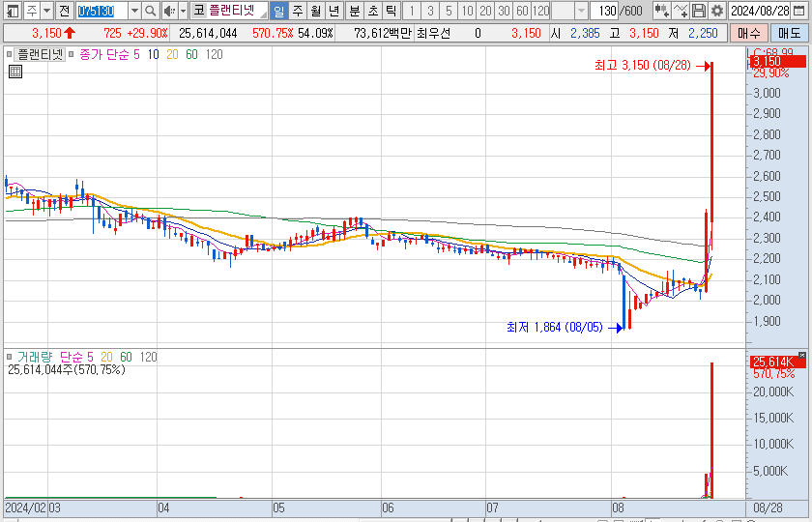This screenshot has height=522, width=812.
Task: Select the 분 minute chart tab
Action: (x=355, y=11)
